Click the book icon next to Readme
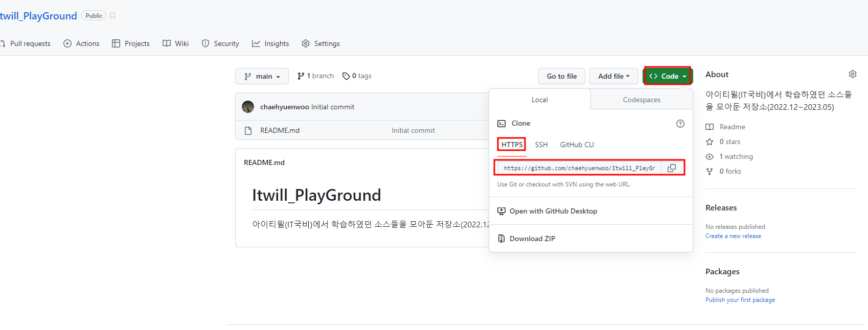 point(710,127)
